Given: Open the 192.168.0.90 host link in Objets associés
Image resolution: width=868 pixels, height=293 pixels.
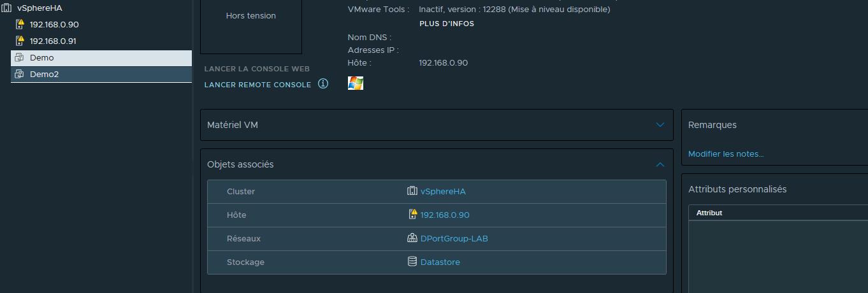Looking at the screenshot, I should (445, 215).
